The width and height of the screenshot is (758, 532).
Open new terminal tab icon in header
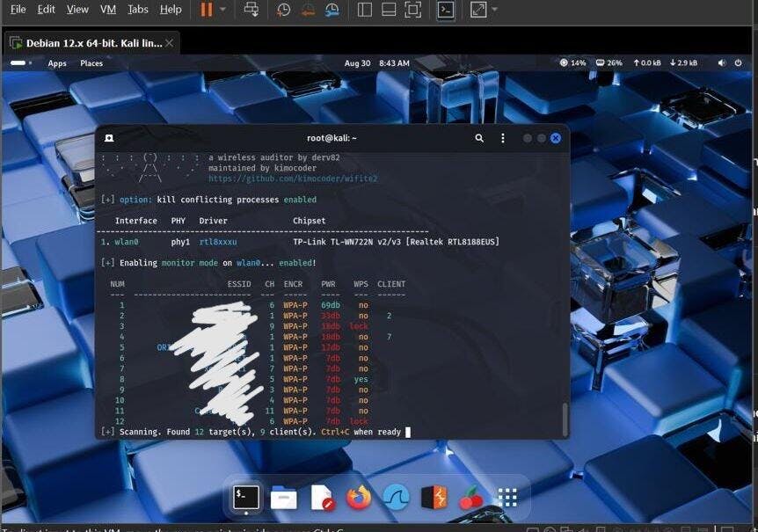point(109,138)
